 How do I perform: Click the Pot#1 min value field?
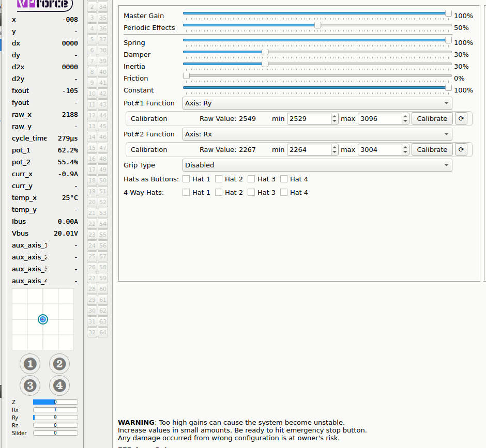coord(309,118)
